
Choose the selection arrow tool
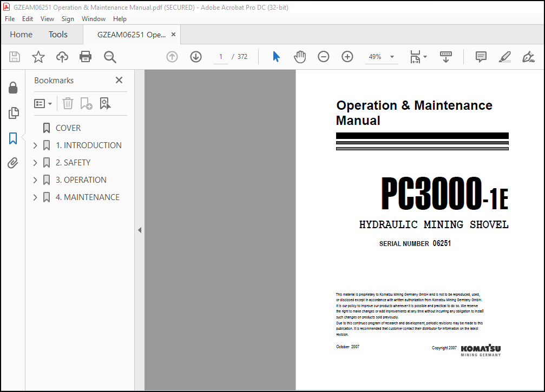click(x=277, y=57)
